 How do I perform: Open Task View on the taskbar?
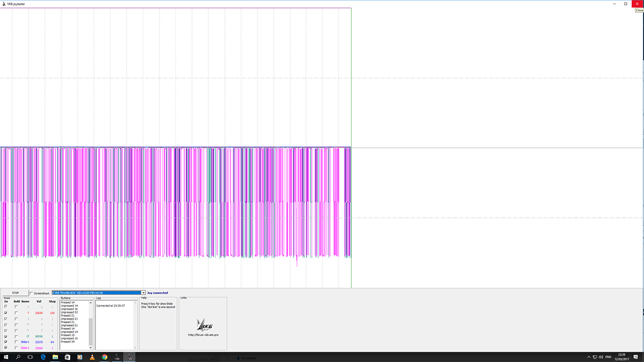[x=30, y=357]
